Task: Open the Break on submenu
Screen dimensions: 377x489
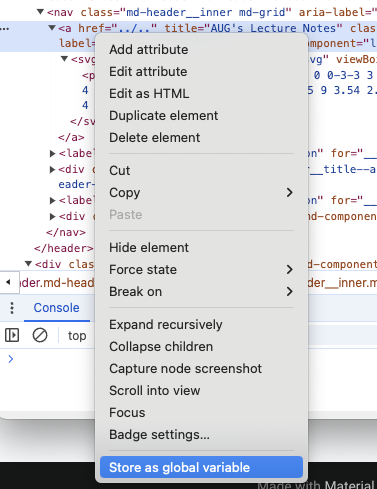Action: click(201, 291)
